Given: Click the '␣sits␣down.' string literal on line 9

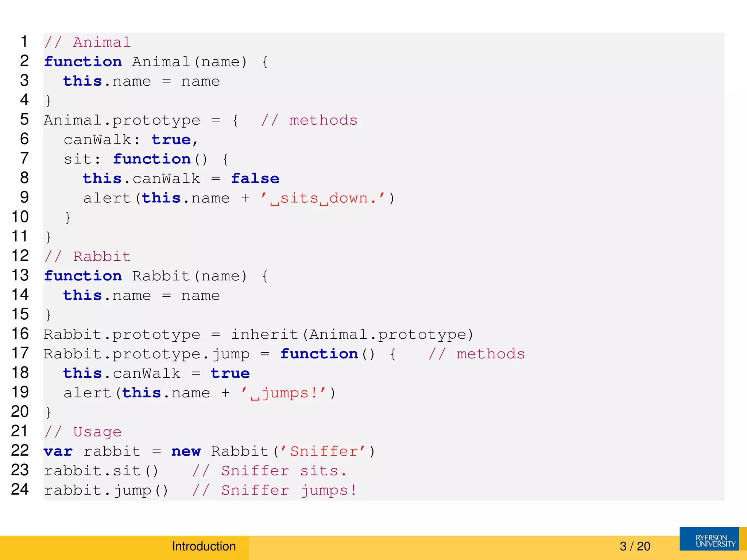Looking at the screenshot, I should 322,198.
